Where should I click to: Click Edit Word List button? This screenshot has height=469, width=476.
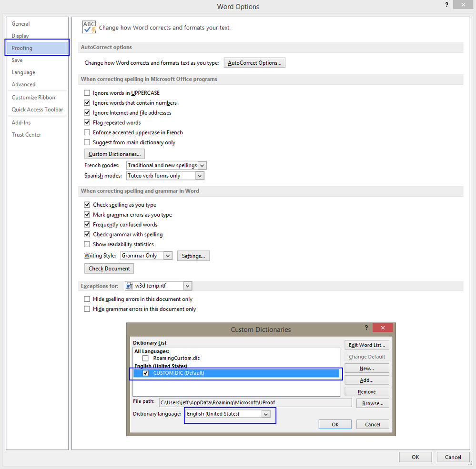tap(367, 345)
